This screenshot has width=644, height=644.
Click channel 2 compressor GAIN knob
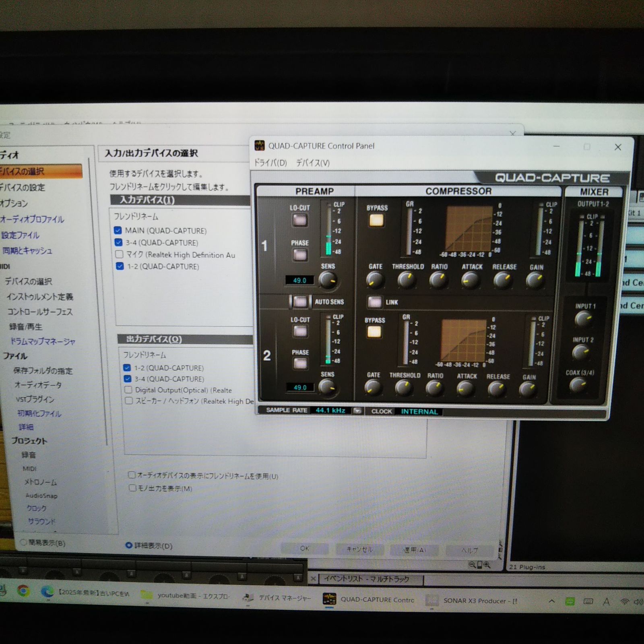(528, 389)
